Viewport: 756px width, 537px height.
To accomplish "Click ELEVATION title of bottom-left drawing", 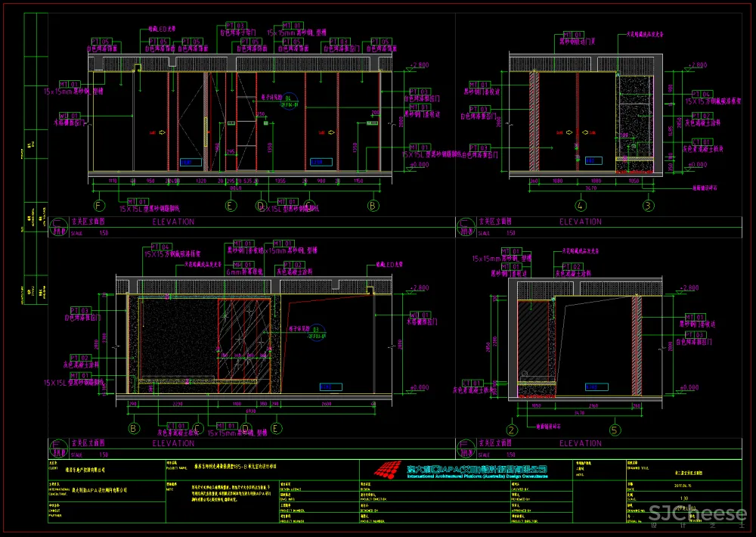I will [x=173, y=443].
